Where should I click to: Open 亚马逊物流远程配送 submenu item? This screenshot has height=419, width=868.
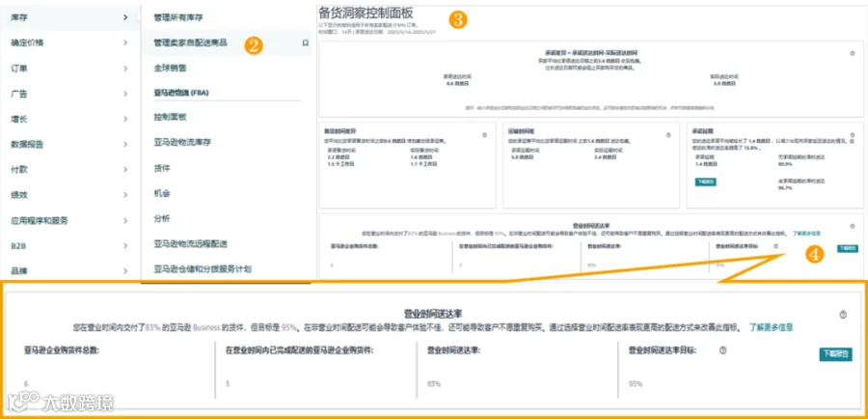190,244
